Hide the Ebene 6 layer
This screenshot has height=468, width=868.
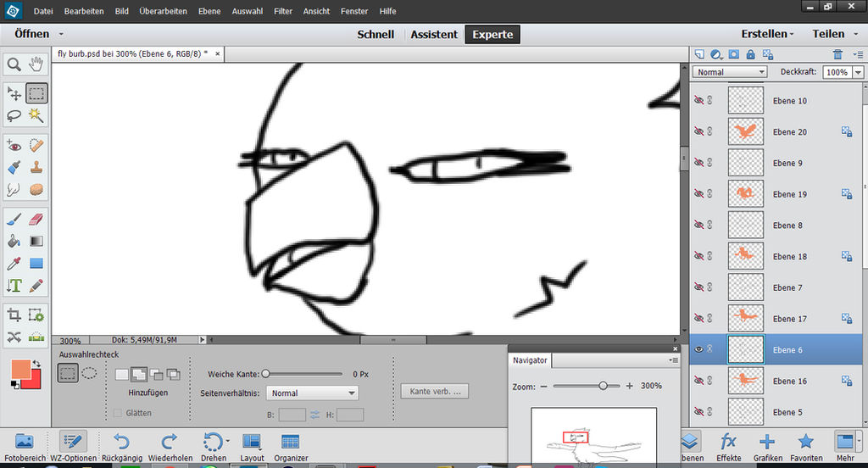698,349
